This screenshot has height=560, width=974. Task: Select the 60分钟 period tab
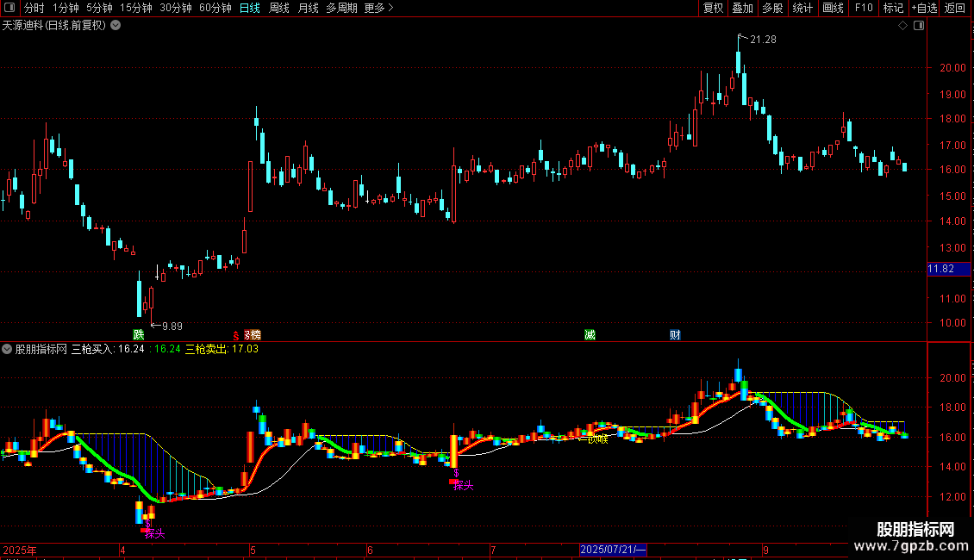pyautogui.click(x=215, y=8)
